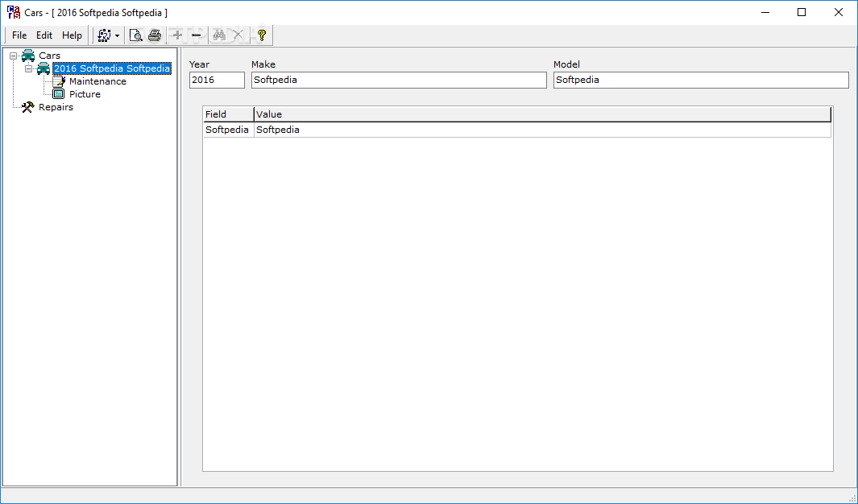Click the Year label above the field

click(199, 64)
